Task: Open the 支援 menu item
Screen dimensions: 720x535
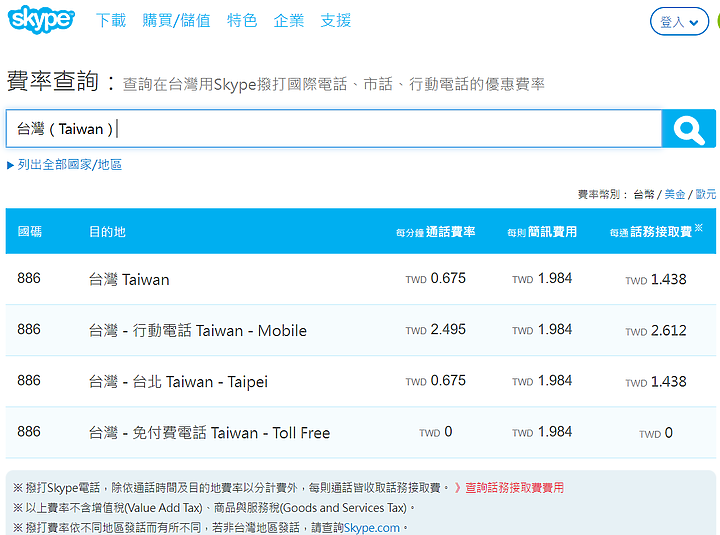Action: click(336, 21)
